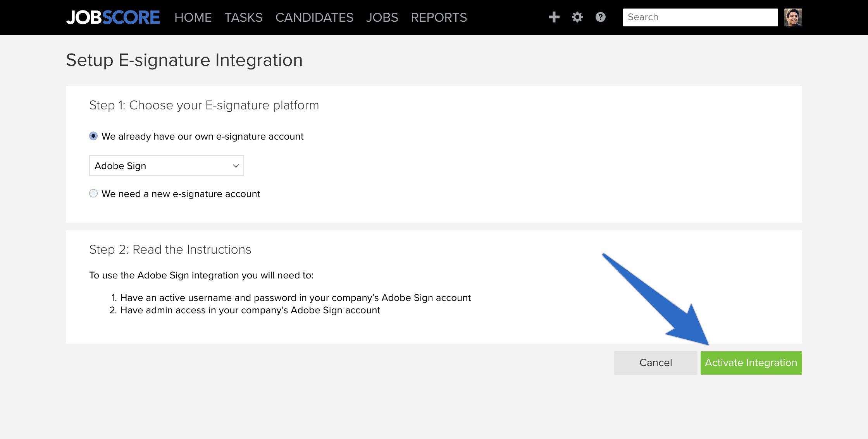The height and width of the screenshot is (439, 868).
Task: Click the 'Step 1: Choose your E-signature platform' text
Action: point(204,105)
